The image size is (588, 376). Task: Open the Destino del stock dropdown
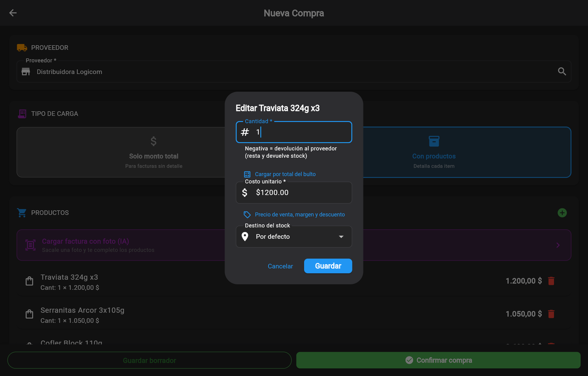(x=294, y=237)
